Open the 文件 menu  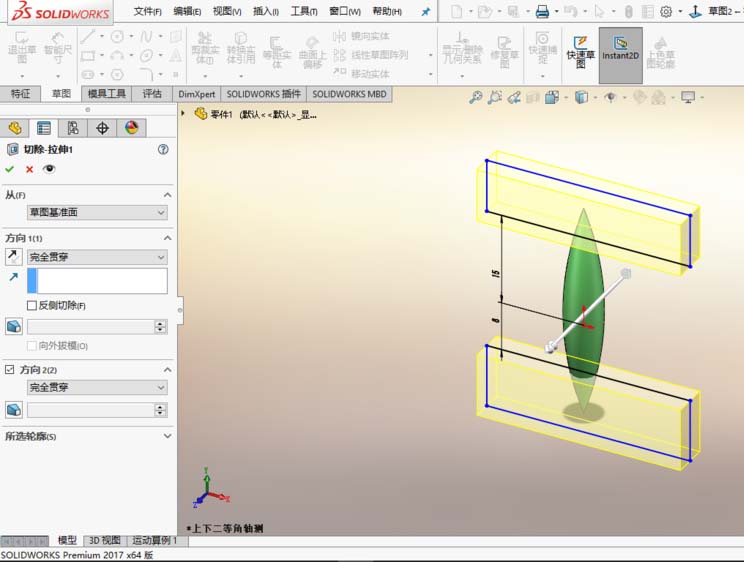click(147, 11)
